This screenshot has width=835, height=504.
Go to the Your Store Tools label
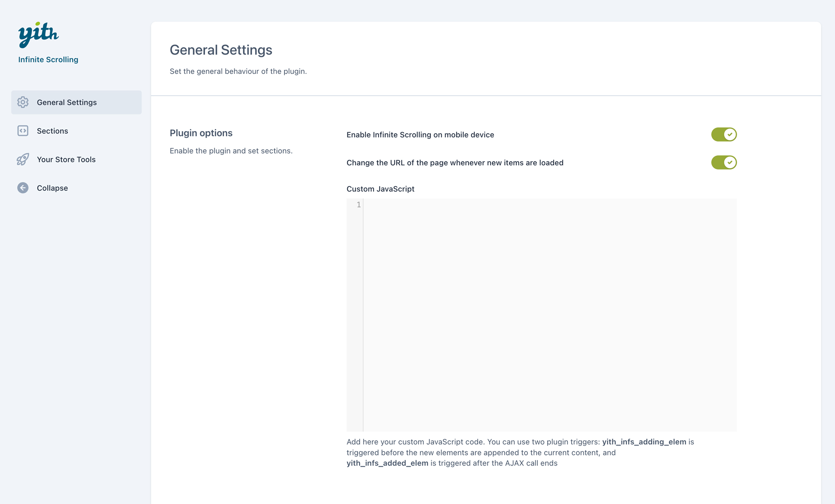click(66, 160)
